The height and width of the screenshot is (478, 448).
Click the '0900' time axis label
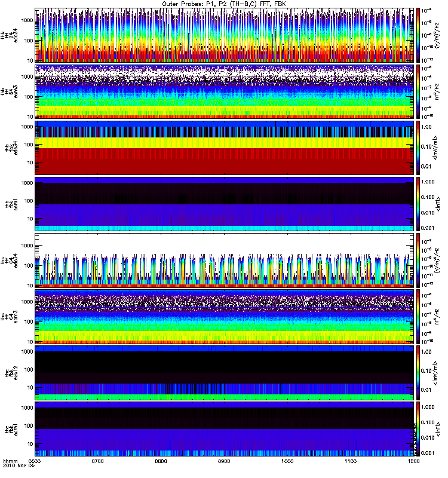(x=224, y=461)
